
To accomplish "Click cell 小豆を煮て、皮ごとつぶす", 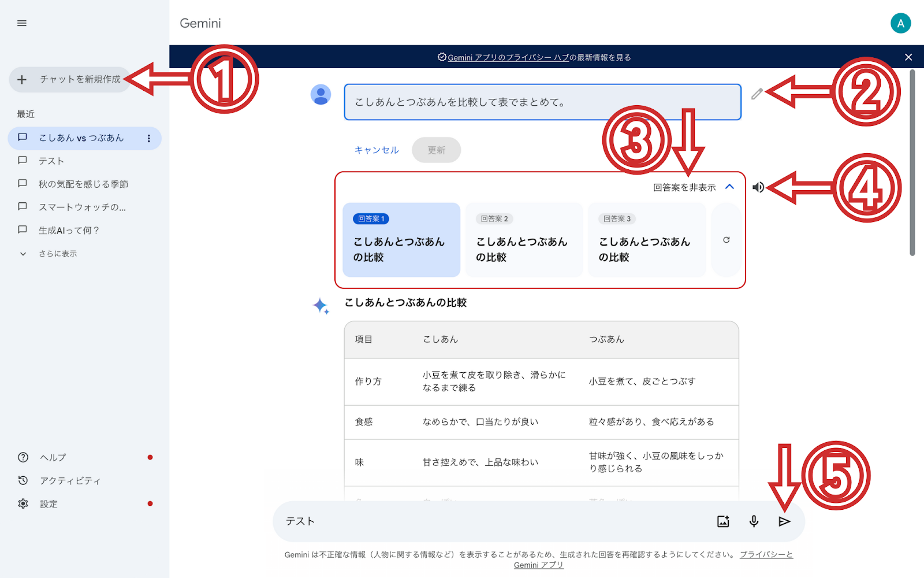I will 642,381.
